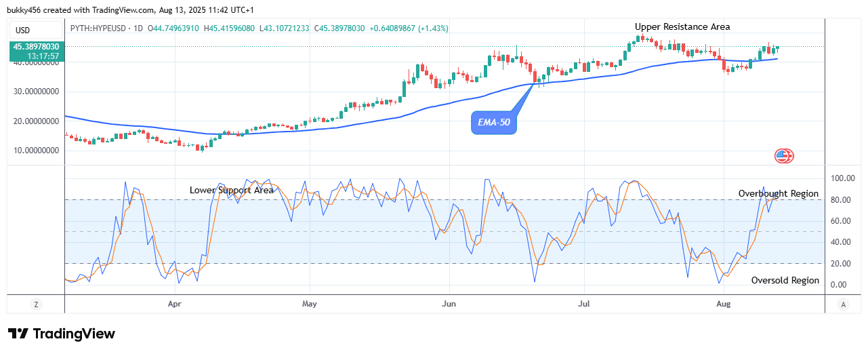Click the 20.00000000 price axis label
Image resolution: width=868 pixels, height=354 pixels.
pyautogui.click(x=36, y=121)
